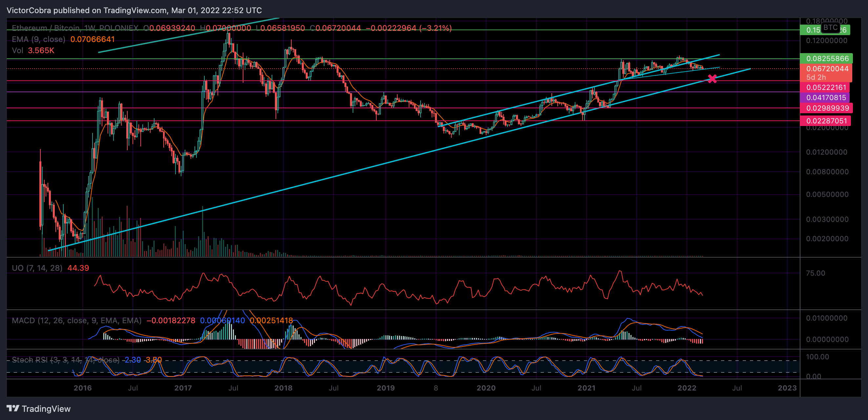Screen dimensions: 868x420
Task: Click the 100.00 Stoch RSI scale label
Action: pyautogui.click(x=817, y=357)
